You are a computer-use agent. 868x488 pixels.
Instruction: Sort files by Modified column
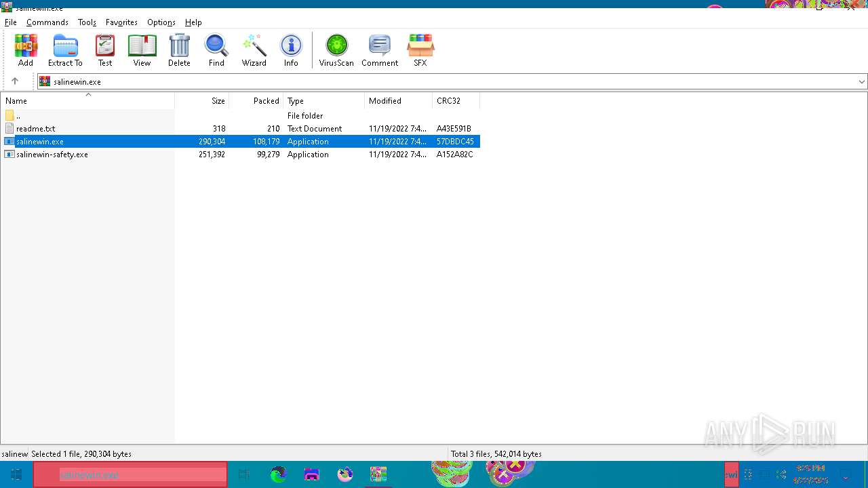pyautogui.click(x=399, y=100)
